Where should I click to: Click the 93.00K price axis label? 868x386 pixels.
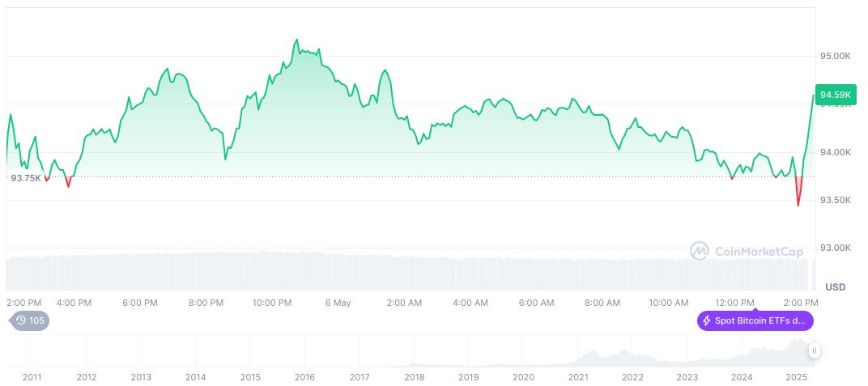tap(836, 248)
